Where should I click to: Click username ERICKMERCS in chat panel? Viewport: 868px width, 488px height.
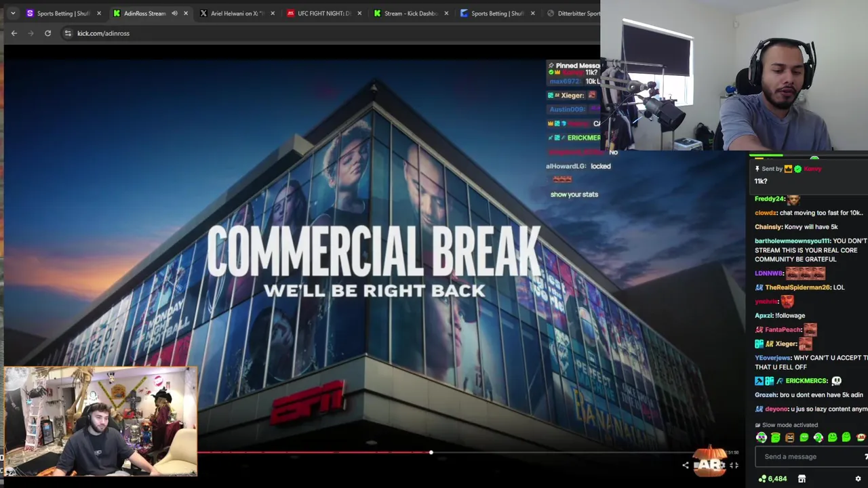(806, 381)
